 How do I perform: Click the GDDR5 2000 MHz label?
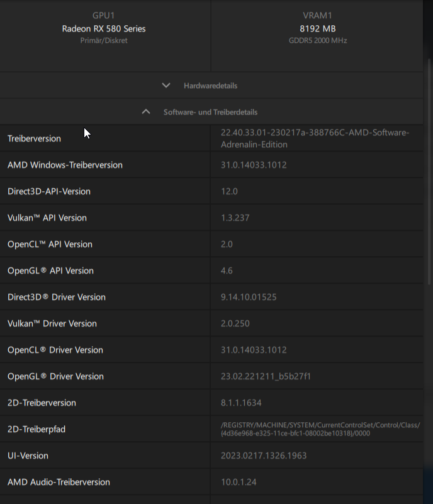coord(318,40)
